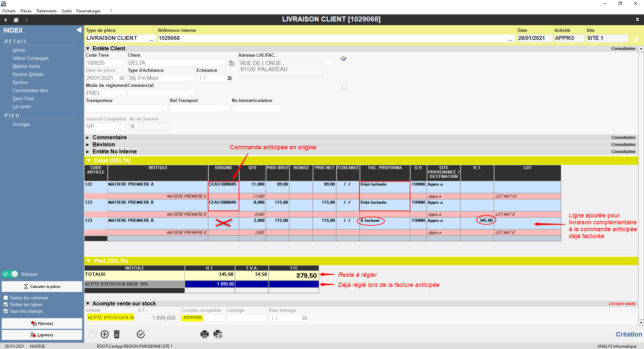Image resolution: width=644 pixels, height=349 pixels.
Task: Expand the Commentaire section
Action: [88, 138]
